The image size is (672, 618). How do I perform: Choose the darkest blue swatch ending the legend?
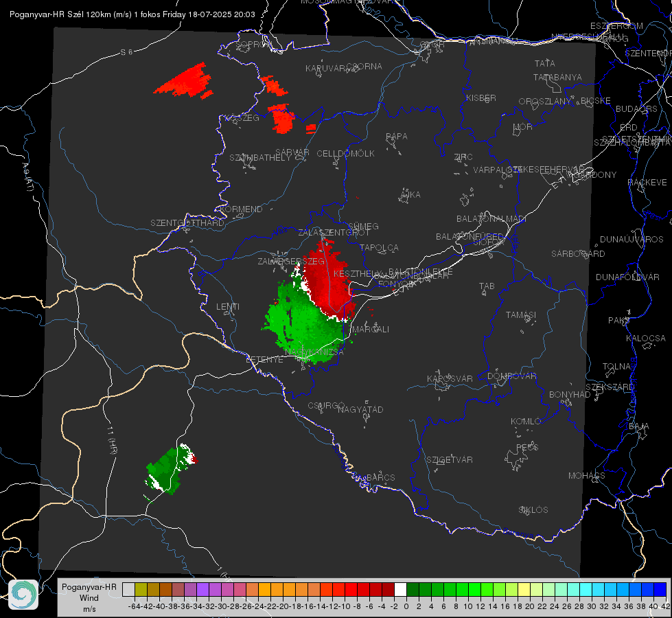660,590
